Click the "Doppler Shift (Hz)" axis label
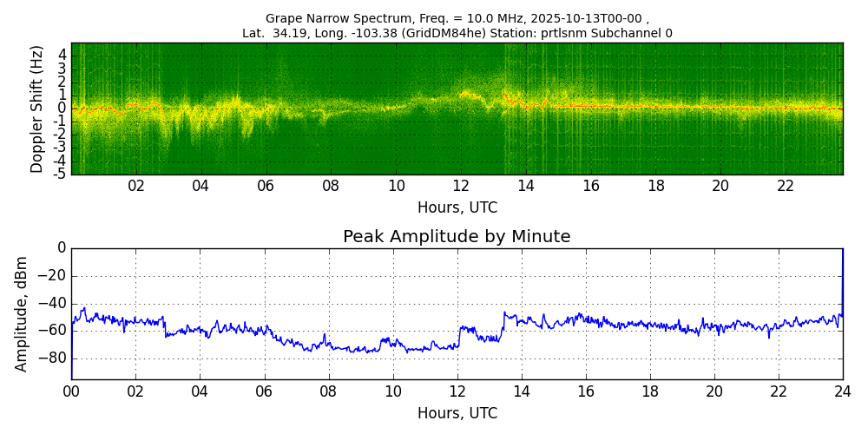This screenshot has width=868, height=434. pyautogui.click(x=37, y=108)
